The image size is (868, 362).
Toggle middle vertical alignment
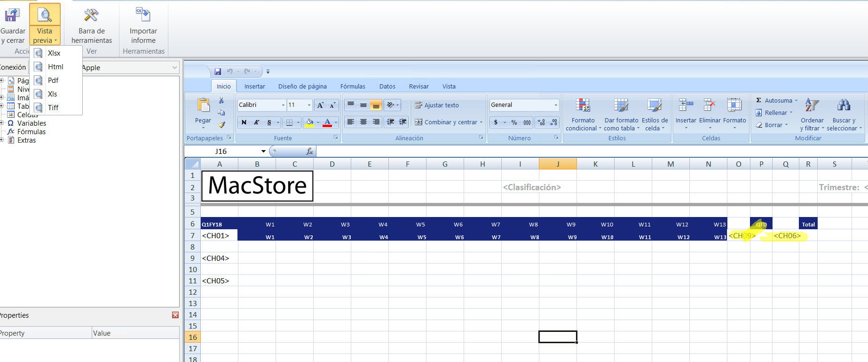363,105
